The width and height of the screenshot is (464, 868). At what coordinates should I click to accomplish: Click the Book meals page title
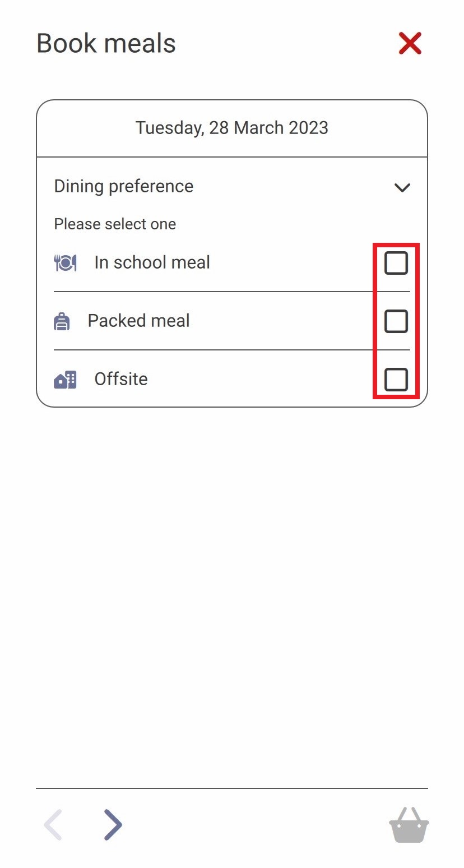[106, 43]
